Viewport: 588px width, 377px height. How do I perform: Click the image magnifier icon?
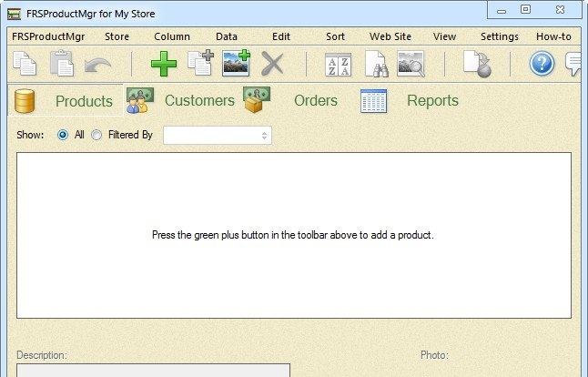[x=411, y=64]
